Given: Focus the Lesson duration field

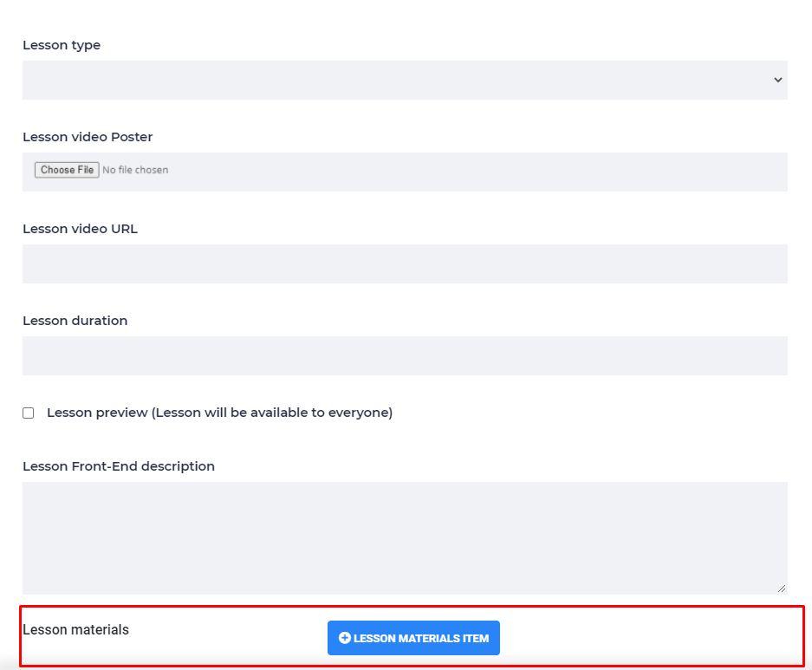Looking at the screenshot, I should coord(405,355).
